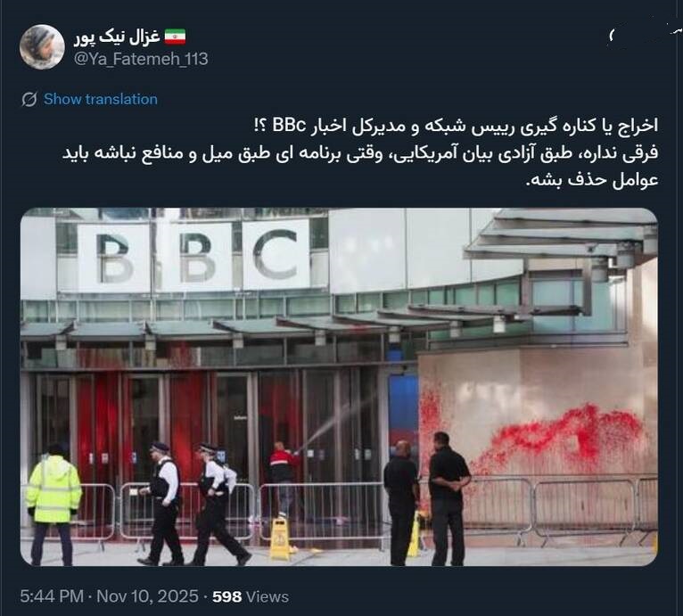The height and width of the screenshot is (616, 683).
Task: Click the worker in the yellow hi-vis jacket
Action: click(x=53, y=503)
